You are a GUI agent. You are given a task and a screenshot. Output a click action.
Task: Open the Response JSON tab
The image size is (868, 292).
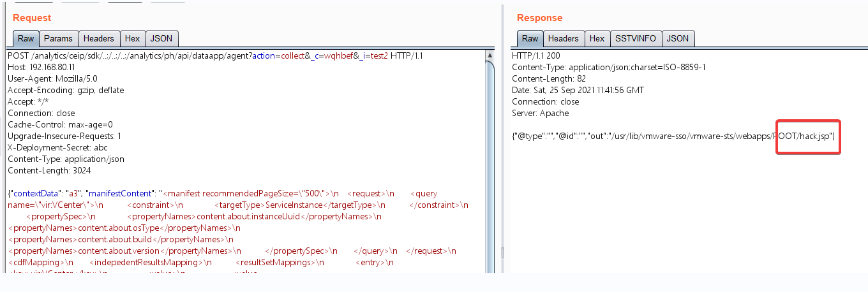(x=678, y=38)
